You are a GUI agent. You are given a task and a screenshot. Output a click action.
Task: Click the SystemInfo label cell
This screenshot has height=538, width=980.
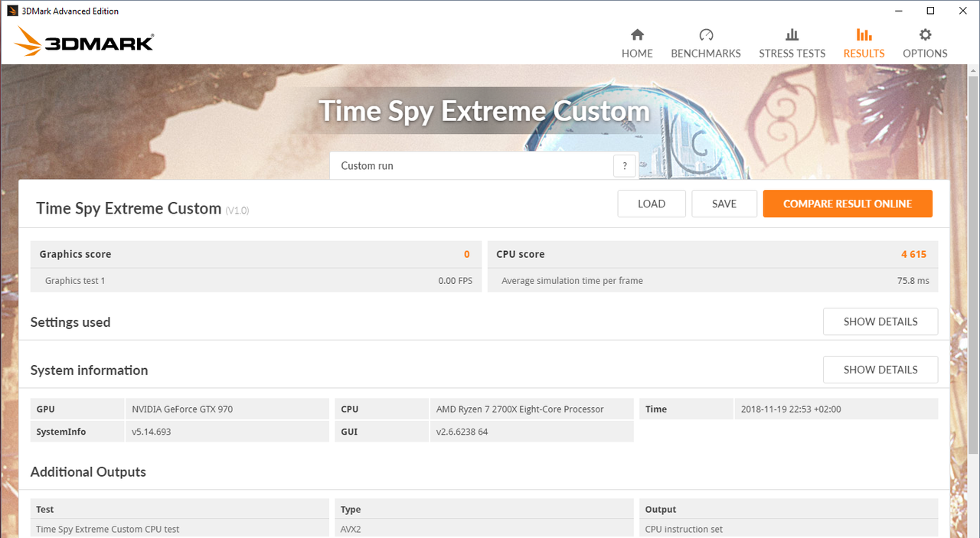click(x=77, y=432)
